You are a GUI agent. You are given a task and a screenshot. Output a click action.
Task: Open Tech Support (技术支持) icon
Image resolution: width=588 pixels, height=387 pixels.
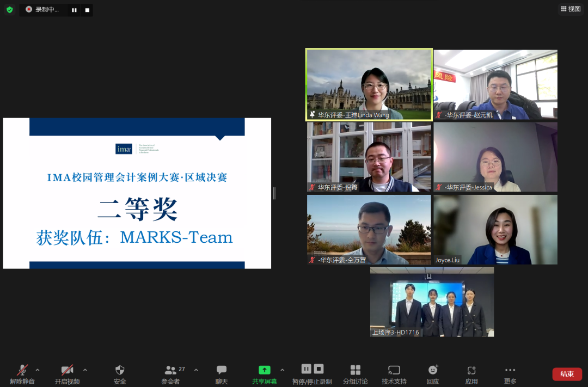[x=394, y=370]
